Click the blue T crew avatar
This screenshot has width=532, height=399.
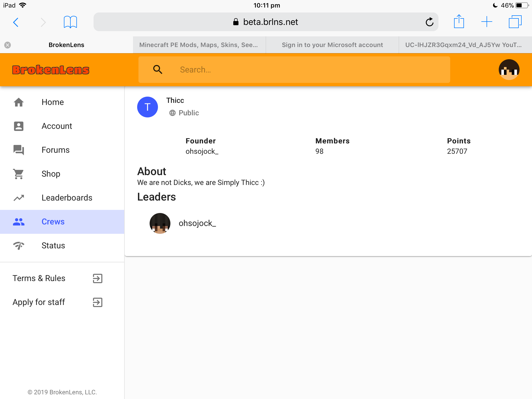(148, 107)
